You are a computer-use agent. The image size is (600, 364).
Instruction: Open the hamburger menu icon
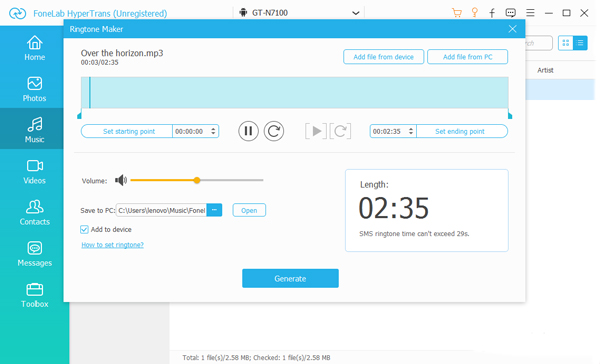pyautogui.click(x=530, y=13)
